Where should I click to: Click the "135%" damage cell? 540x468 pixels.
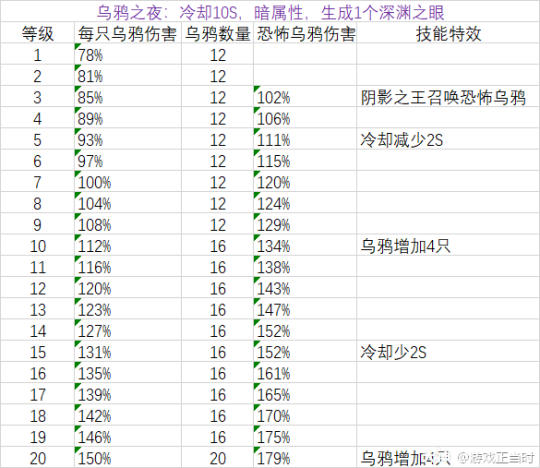[x=127, y=373]
